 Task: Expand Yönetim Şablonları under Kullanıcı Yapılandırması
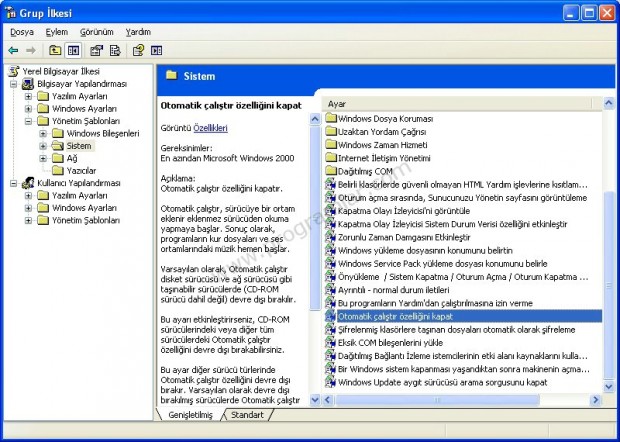point(28,220)
